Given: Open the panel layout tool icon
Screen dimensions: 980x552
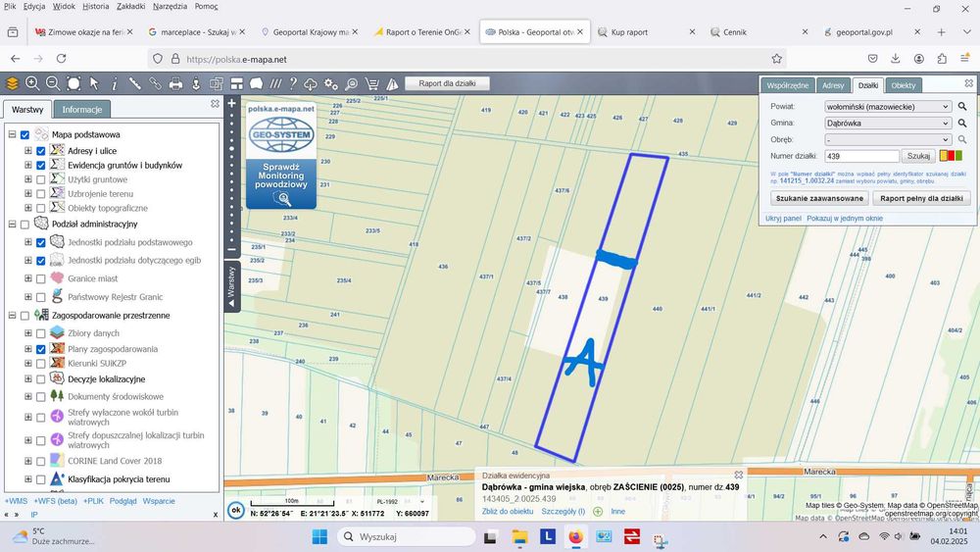Looking at the screenshot, I should [x=237, y=83].
